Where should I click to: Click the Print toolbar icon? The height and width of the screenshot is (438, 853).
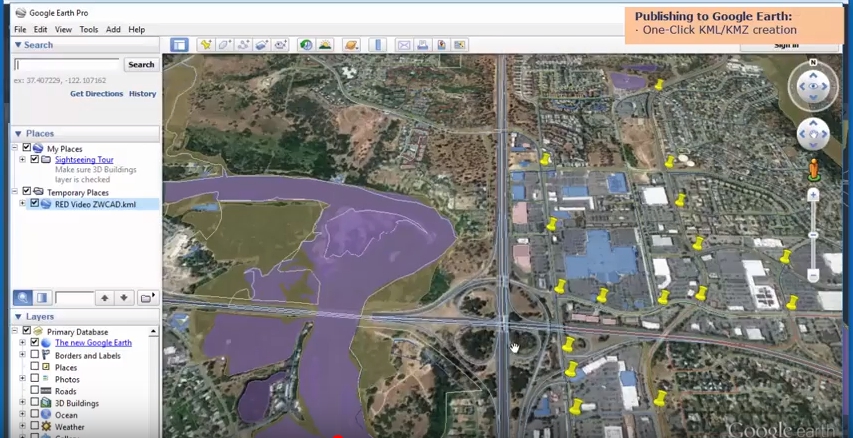pos(423,45)
